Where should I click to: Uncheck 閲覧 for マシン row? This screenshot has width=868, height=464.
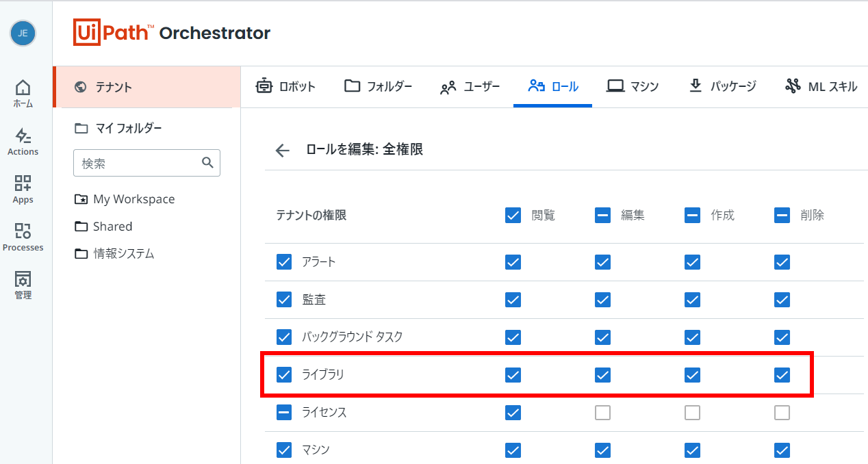click(x=513, y=450)
